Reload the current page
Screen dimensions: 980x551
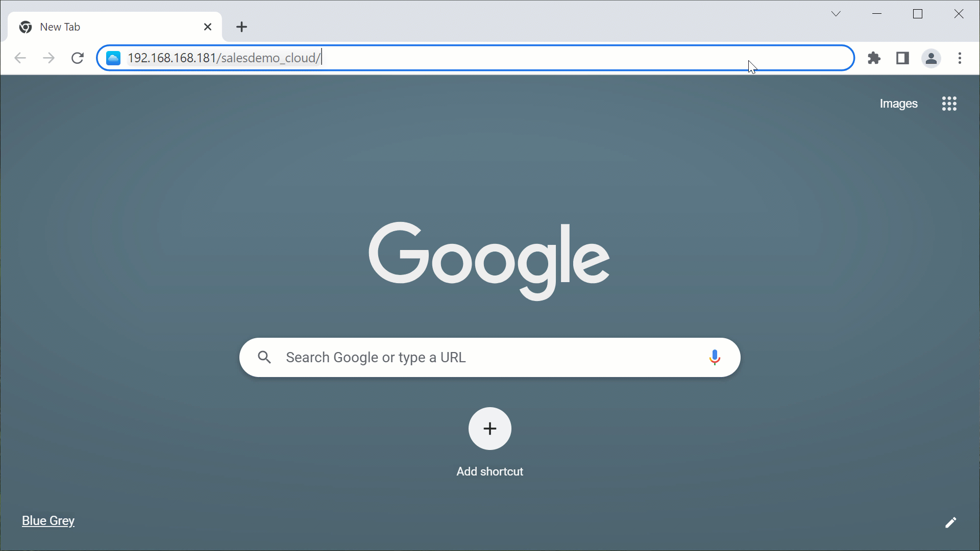[x=78, y=58]
